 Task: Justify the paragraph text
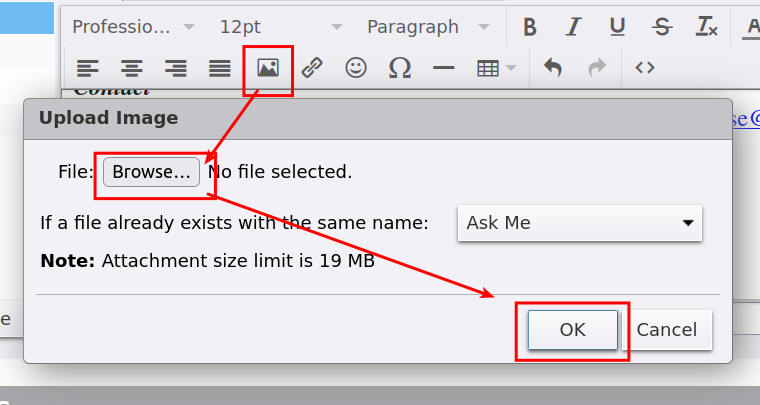point(220,68)
